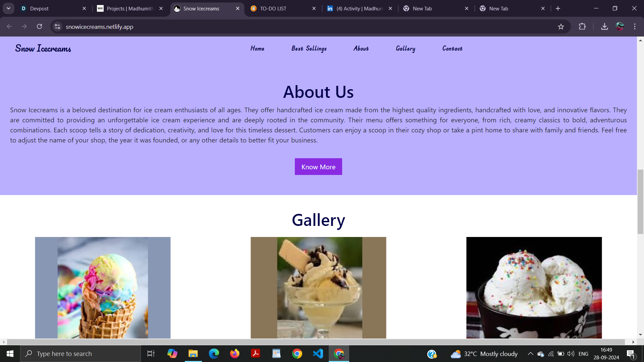The image size is (644, 362).
Task: Click the Windows taskbar search box
Action: click(x=80, y=354)
